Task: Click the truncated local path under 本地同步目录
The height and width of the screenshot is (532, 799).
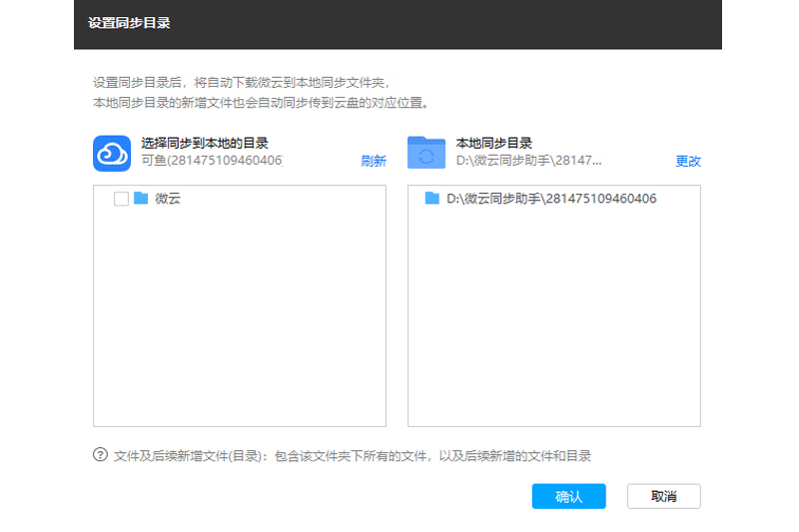Action: (x=529, y=160)
